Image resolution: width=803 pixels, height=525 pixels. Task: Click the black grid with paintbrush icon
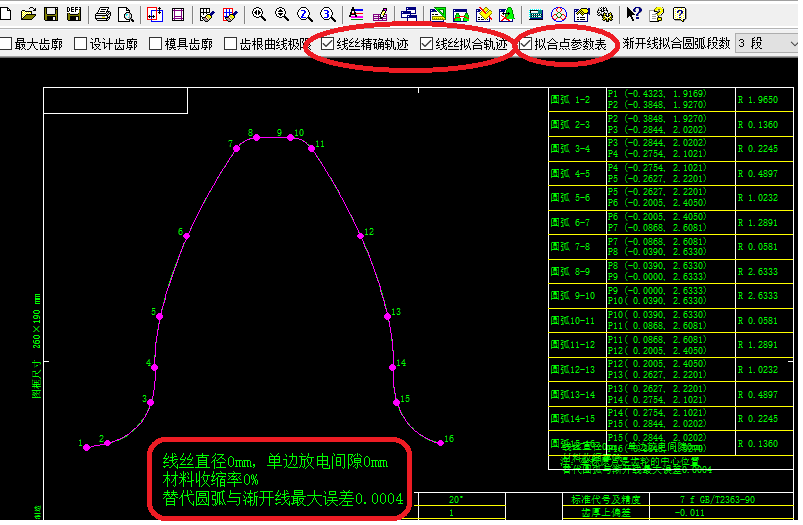tap(207, 14)
